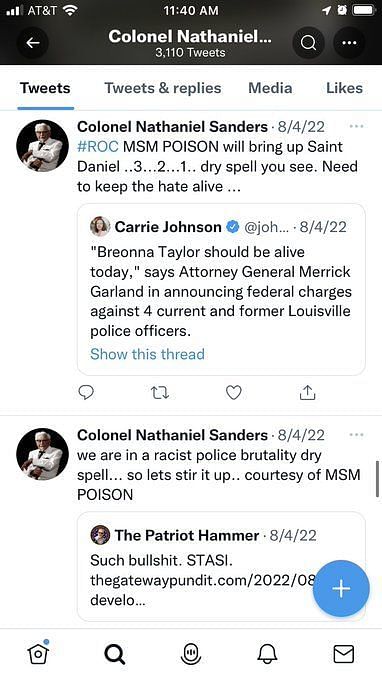
Task: View notifications bell icon
Action: [x=267, y=653]
